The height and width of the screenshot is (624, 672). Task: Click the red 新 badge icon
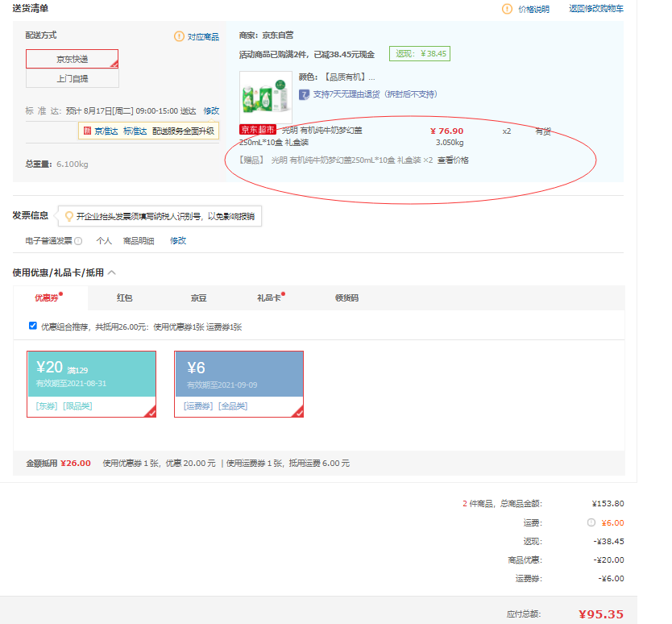click(x=88, y=131)
